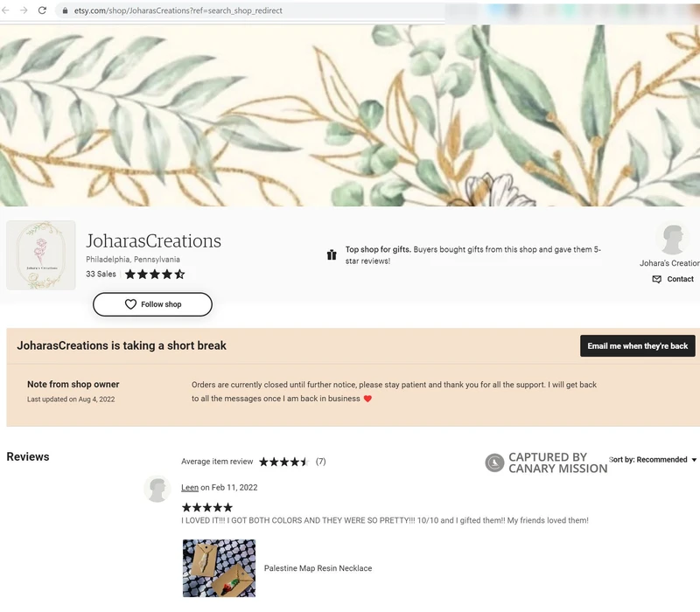Click the padlock site security icon

65,10
